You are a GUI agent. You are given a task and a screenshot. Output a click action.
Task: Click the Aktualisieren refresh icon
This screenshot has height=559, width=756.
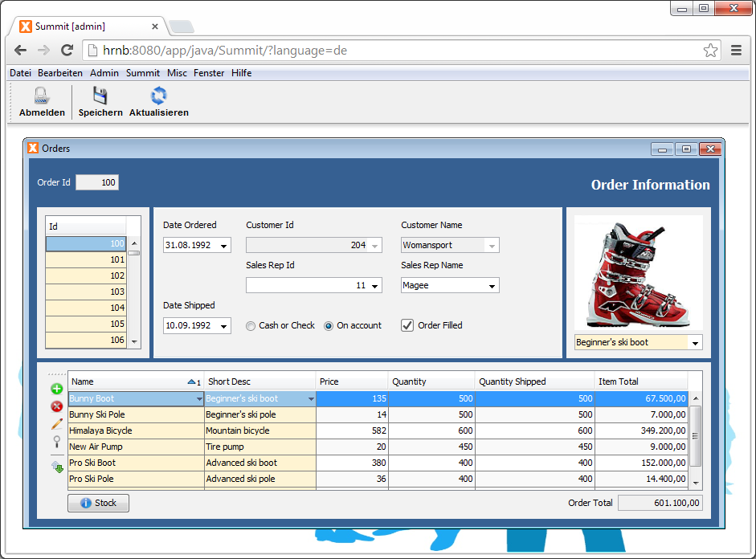(157, 94)
